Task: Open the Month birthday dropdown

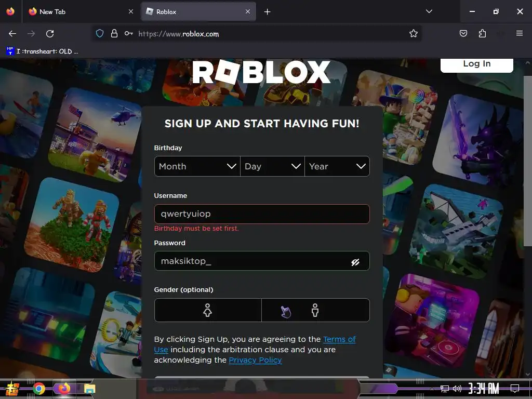Action: coord(197,166)
